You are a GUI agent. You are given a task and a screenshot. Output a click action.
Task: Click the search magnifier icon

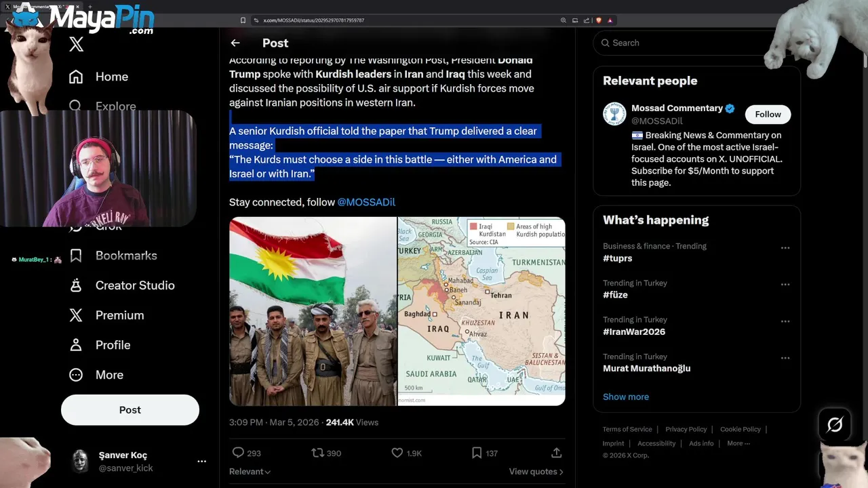point(606,43)
